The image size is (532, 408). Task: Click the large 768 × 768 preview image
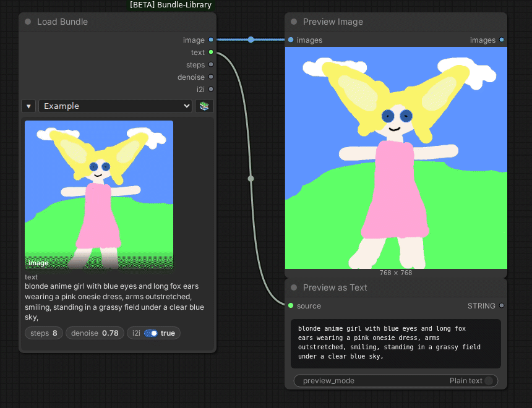pos(396,158)
